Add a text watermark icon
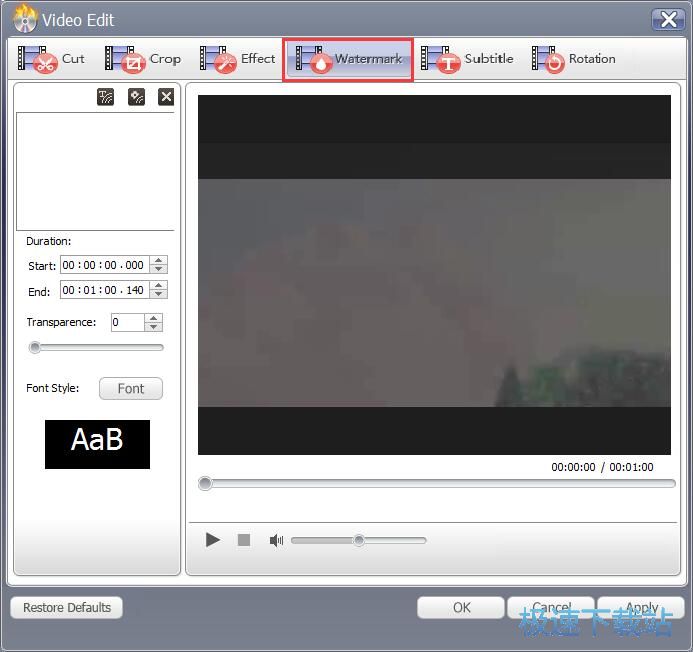 point(105,96)
